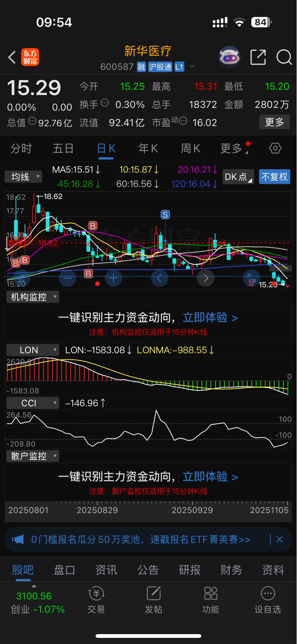Tap the info icon beside 总值
Viewport: 297px width, 644px height.
(x=32, y=121)
